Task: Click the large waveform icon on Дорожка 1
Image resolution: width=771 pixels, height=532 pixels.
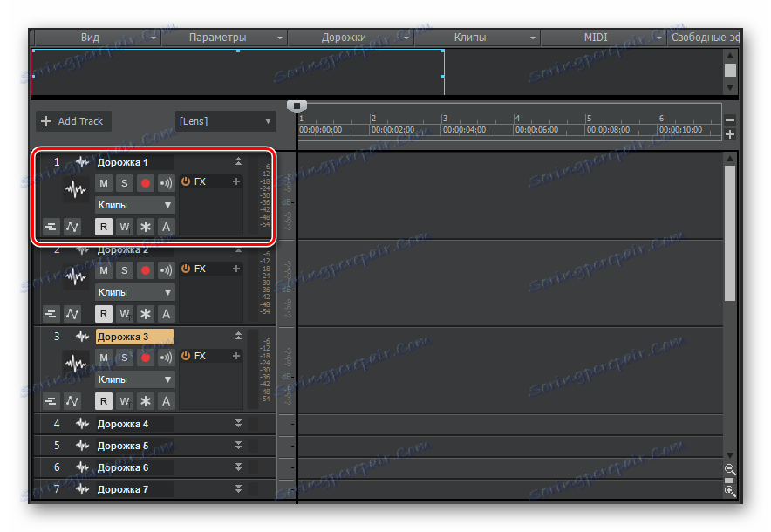Action: click(76, 189)
